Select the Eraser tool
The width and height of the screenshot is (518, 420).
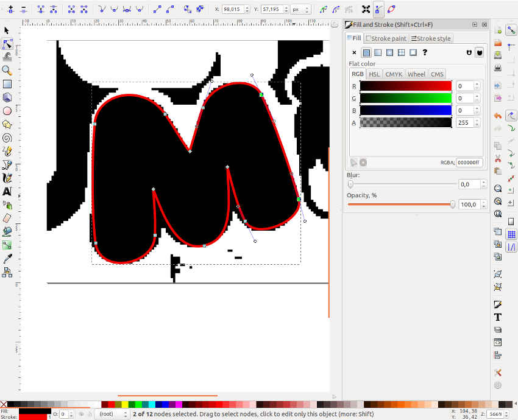[x=7, y=218]
